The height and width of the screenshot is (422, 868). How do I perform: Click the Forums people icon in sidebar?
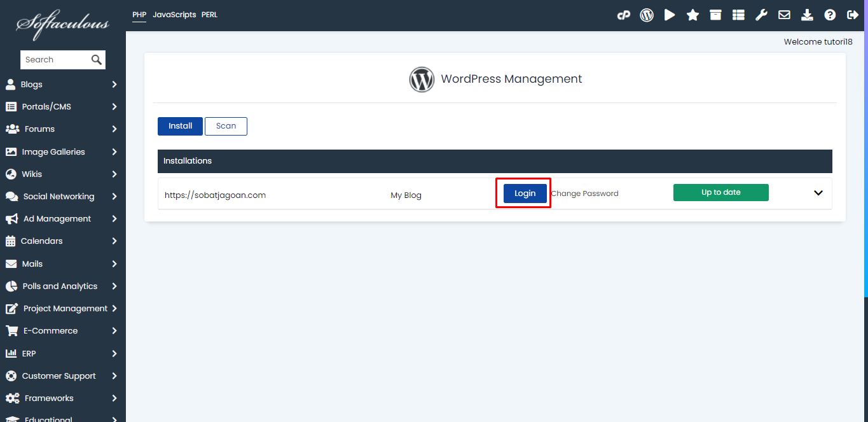pyautogui.click(x=12, y=129)
